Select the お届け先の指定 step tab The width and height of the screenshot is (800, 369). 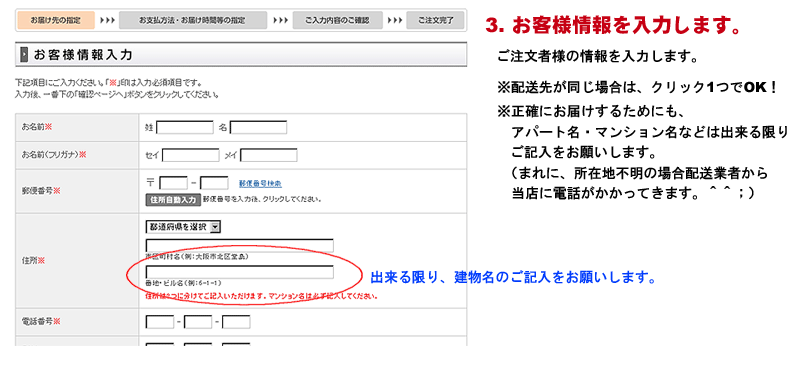pyautogui.click(x=56, y=20)
